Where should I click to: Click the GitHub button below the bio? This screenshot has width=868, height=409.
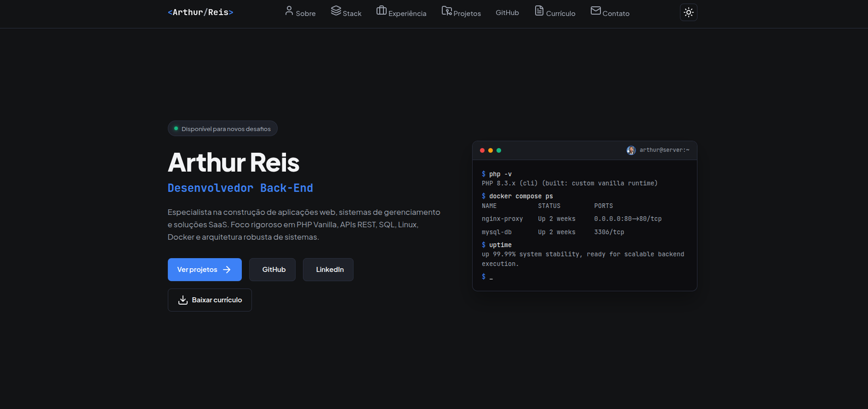272,269
